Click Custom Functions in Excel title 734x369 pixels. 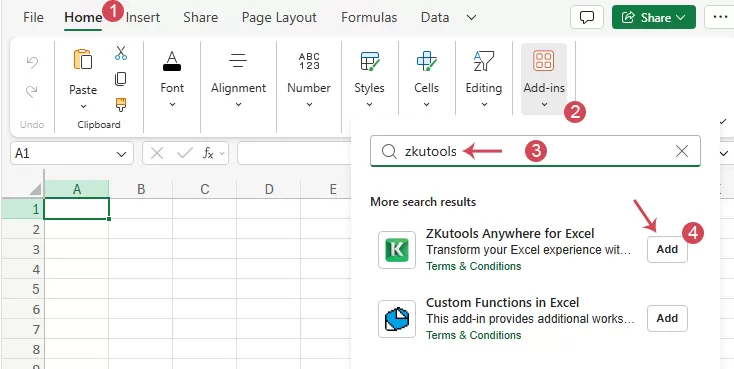(502, 303)
